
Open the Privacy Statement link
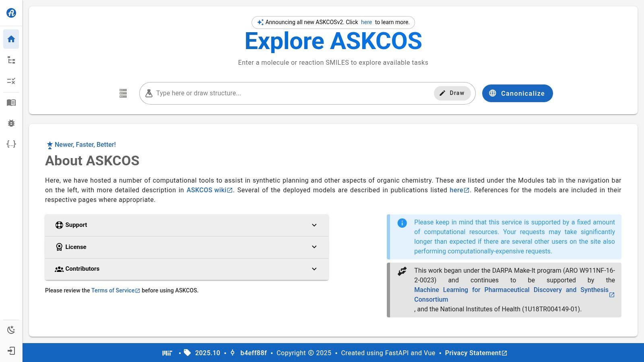coord(476,353)
